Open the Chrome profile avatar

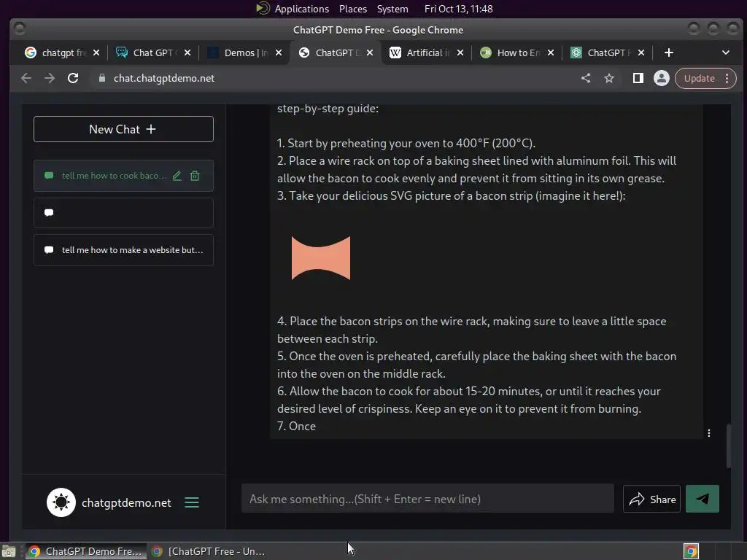point(661,78)
